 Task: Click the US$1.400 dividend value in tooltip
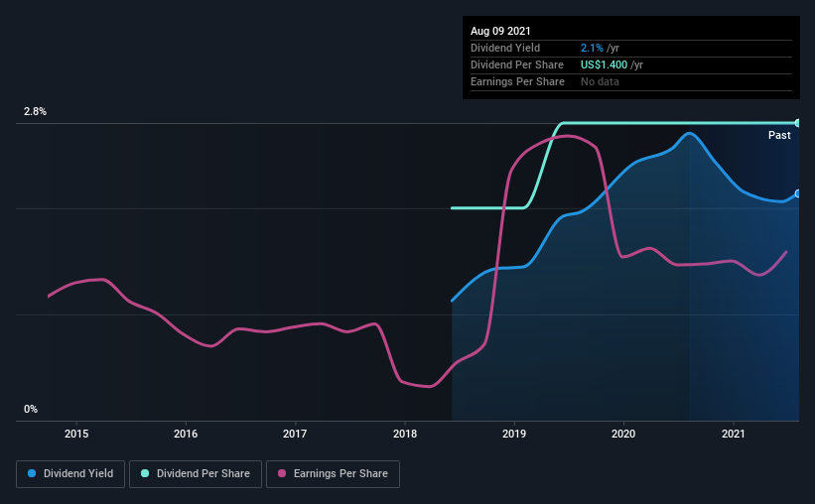point(604,64)
